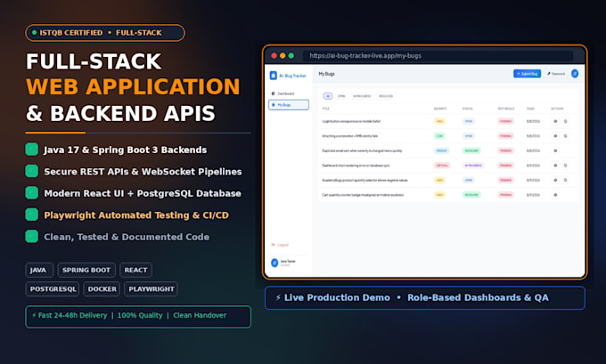
Task: Select My Bugs in the sidebar
Action: [x=289, y=105]
